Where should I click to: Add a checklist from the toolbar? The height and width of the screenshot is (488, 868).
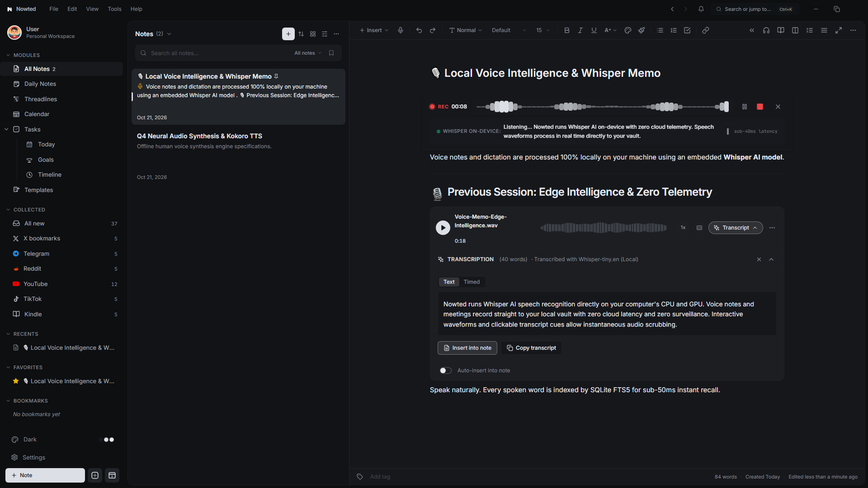687,30
